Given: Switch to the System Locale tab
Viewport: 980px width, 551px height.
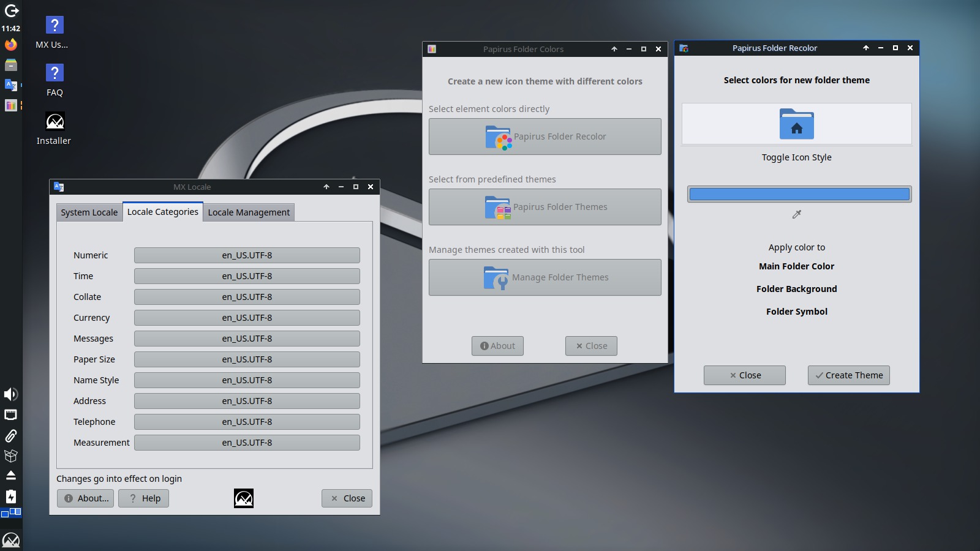Looking at the screenshot, I should pyautogui.click(x=89, y=212).
